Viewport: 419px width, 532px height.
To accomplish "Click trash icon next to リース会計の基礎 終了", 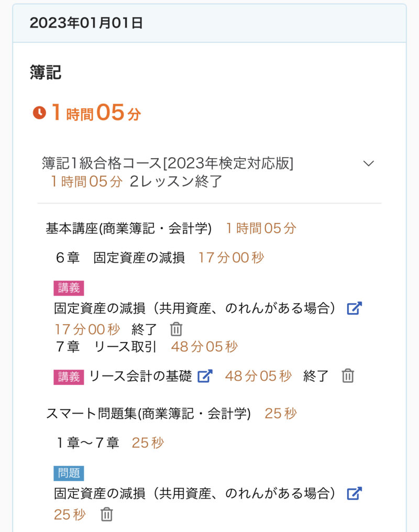I will 348,376.
